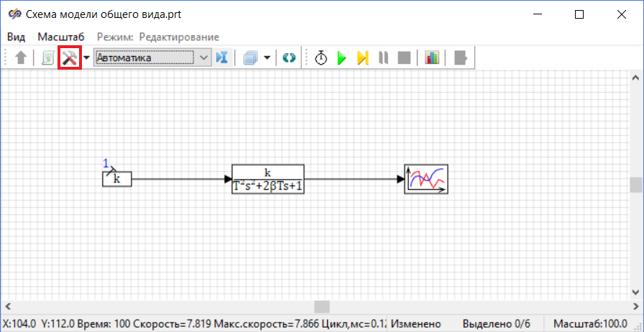Click the graph plot block on canvas
This screenshot has width=644, height=332.
(x=425, y=178)
